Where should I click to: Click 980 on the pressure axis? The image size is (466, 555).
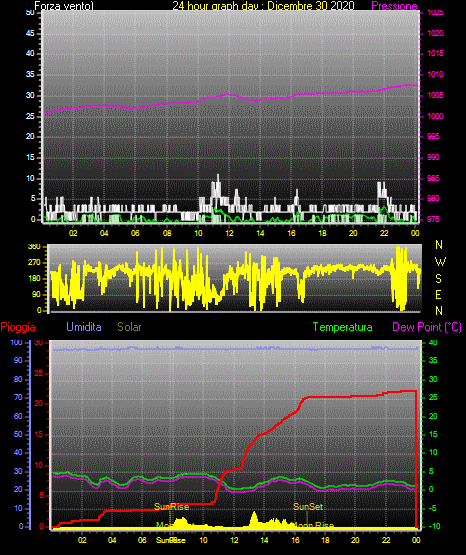pos(433,198)
